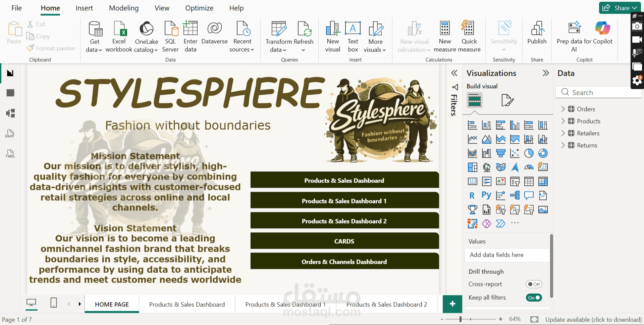Create a Quick measure

469,37
